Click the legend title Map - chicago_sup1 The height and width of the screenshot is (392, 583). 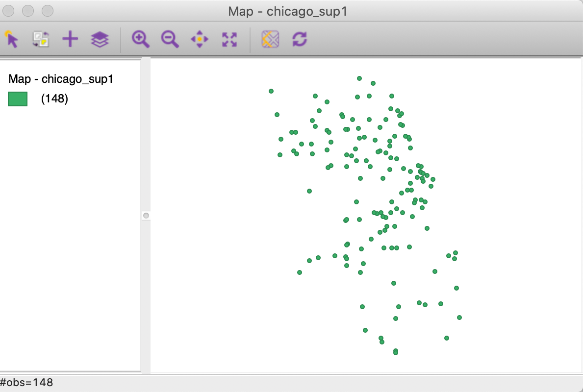(x=61, y=79)
